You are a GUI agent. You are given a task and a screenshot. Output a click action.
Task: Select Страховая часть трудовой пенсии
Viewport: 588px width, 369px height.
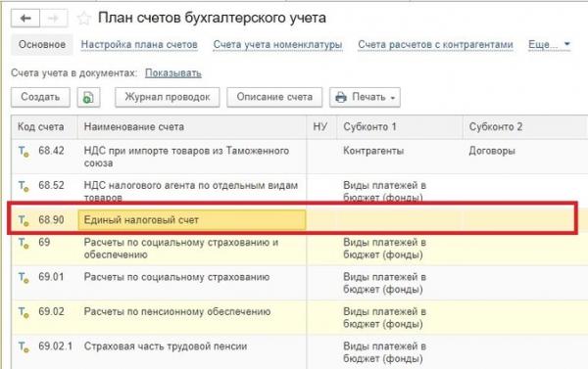(x=166, y=346)
